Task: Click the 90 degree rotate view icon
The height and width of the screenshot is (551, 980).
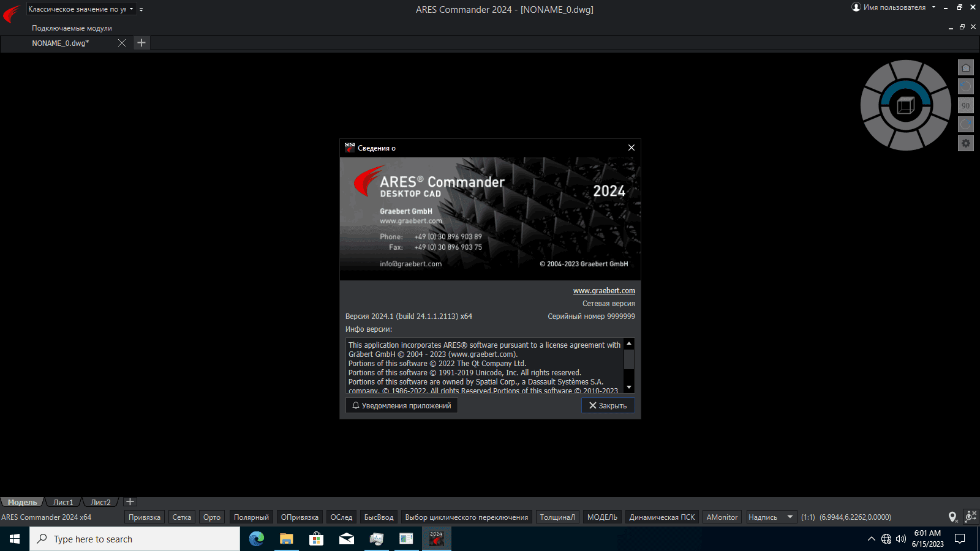Action: point(966,106)
